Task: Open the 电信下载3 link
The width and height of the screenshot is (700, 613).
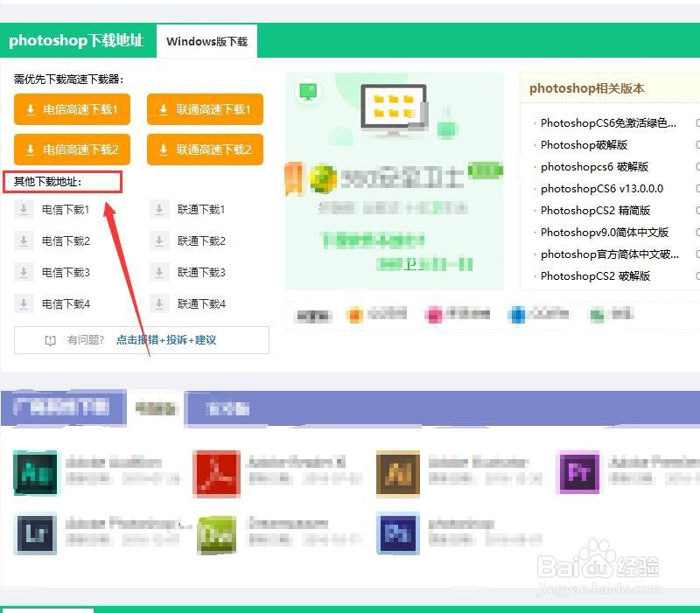Action: 66,272
